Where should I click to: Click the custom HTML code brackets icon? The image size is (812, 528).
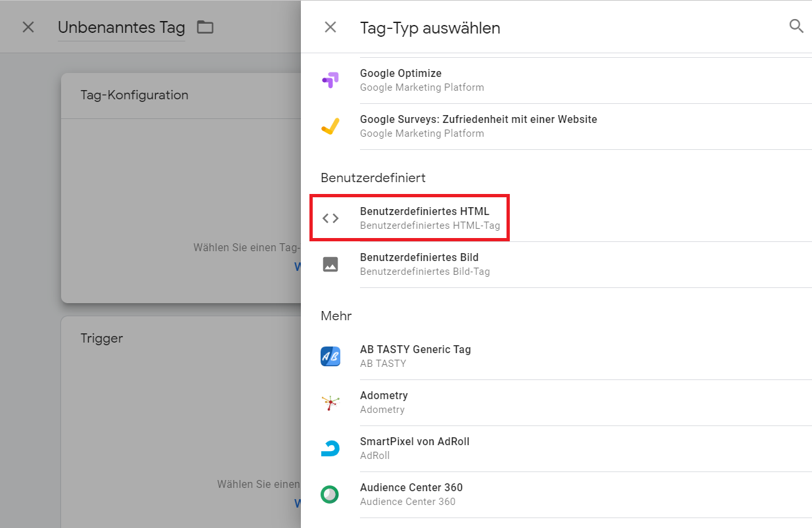coord(330,218)
